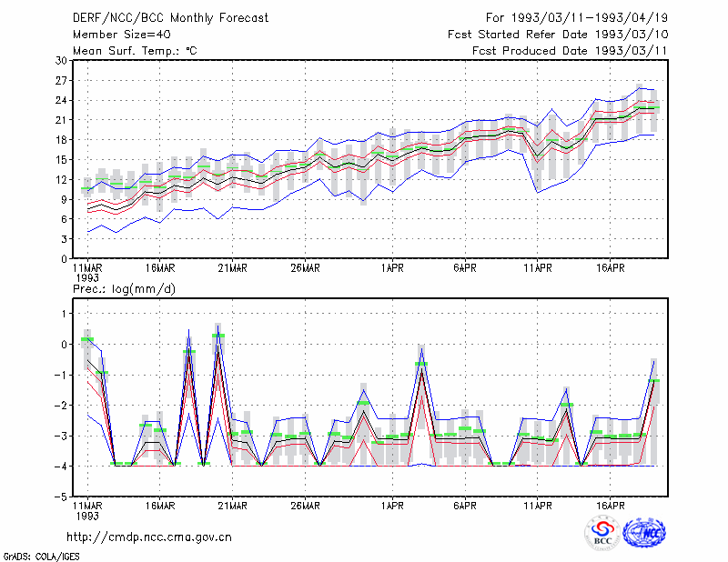This screenshot has height=562, width=728.
Task: Click the Fcst Started Refer Date line
Action: pyautogui.click(x=558, y=35)
